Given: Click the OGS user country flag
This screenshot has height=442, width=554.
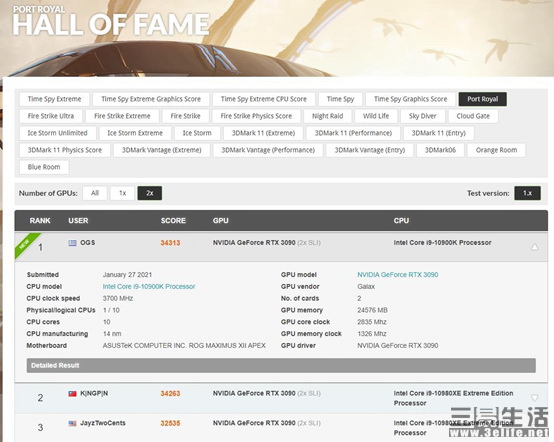Looking at the screenshot, I should [72, 243].
